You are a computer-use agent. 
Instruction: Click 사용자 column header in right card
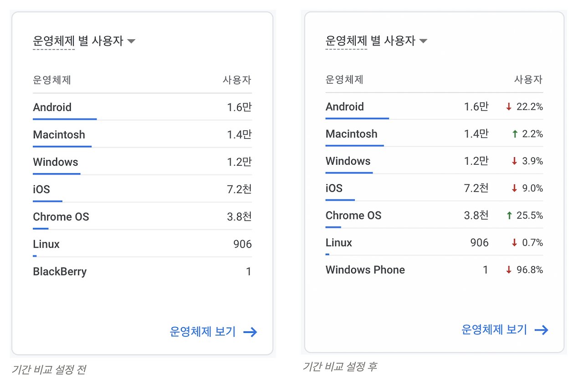point(528,79)
